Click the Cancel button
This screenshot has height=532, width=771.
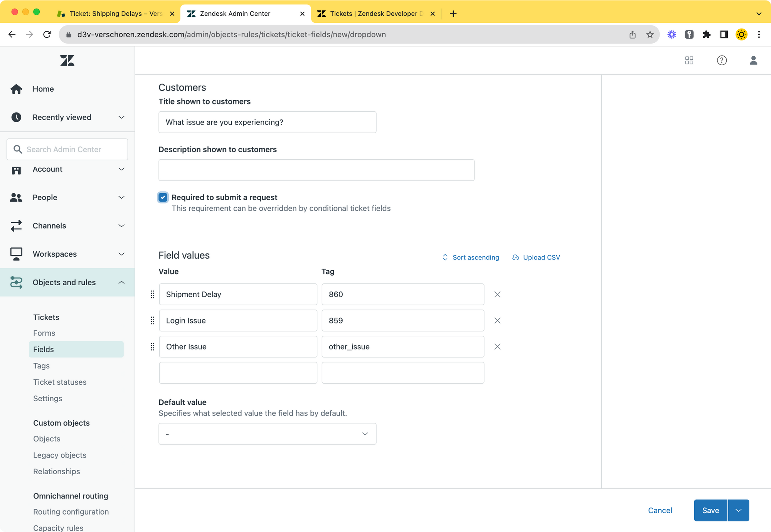pos(660,510)
